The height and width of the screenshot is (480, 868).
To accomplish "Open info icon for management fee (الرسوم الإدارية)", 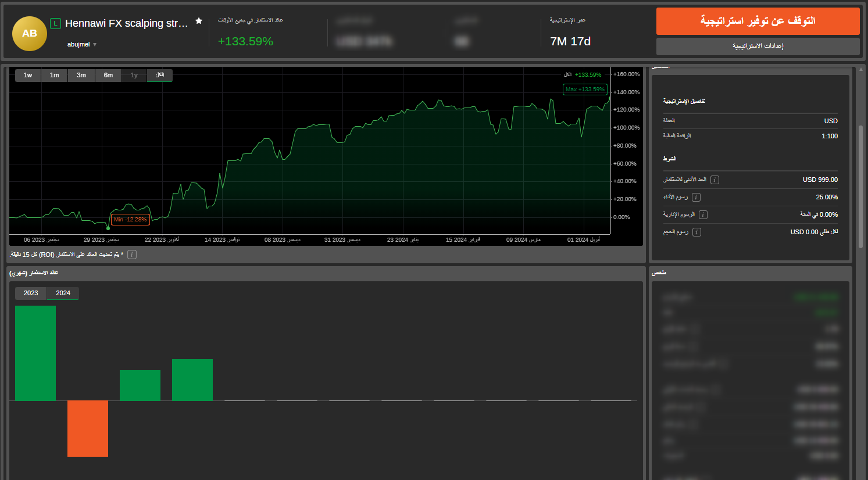I will (703, 214).
